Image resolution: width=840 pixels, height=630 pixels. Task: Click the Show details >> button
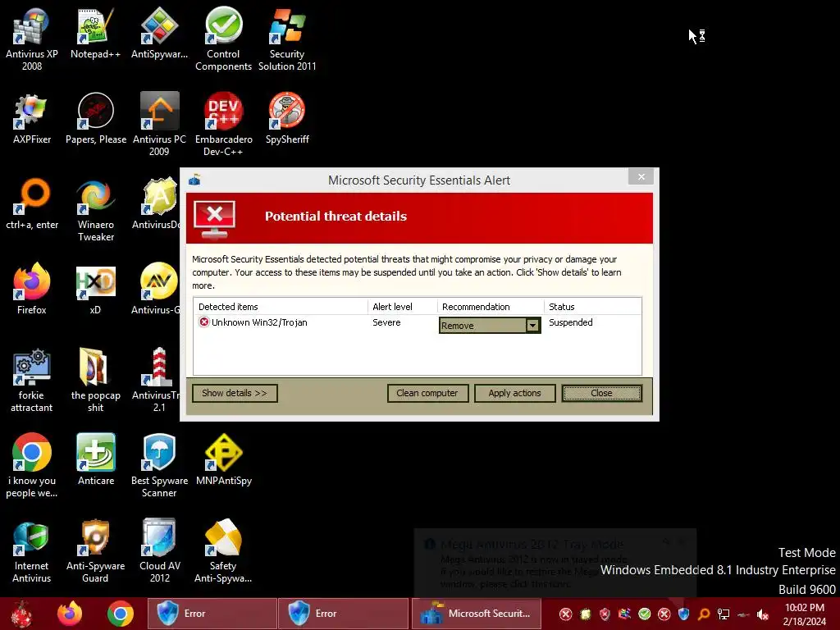click(x=235, y=393)
